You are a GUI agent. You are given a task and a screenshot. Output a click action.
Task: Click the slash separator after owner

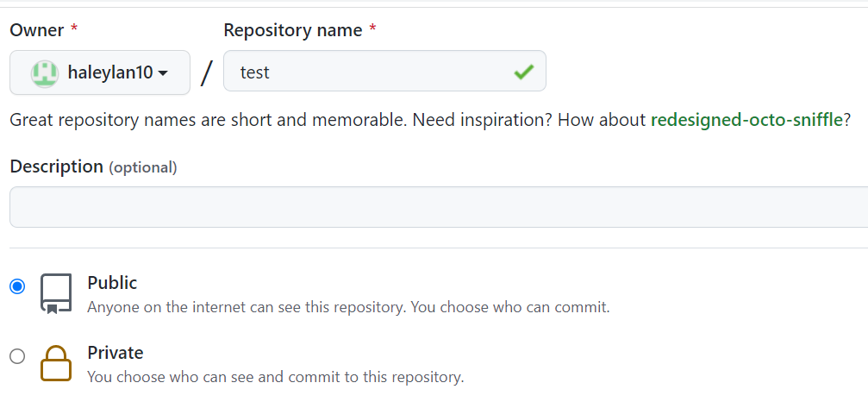point(206,72)
